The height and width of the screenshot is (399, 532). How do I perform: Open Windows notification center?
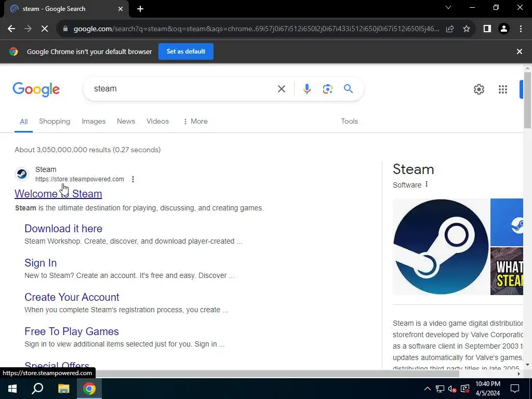tap(515, 389)
